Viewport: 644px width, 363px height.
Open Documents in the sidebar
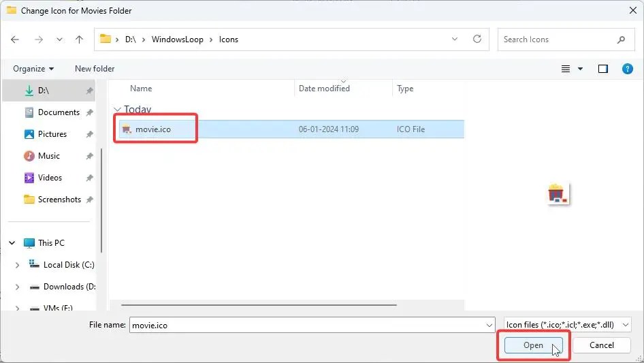click(x=59, y=112)
